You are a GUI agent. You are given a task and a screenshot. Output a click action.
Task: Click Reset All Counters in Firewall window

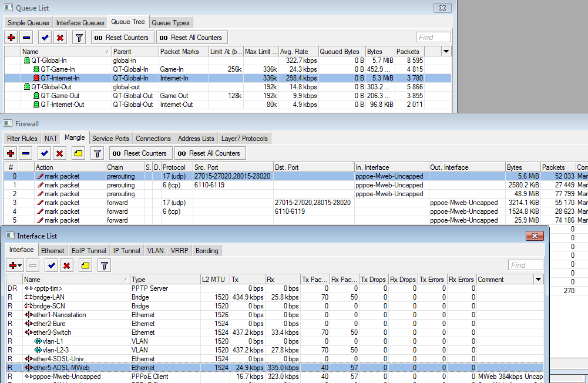point(209,153)
